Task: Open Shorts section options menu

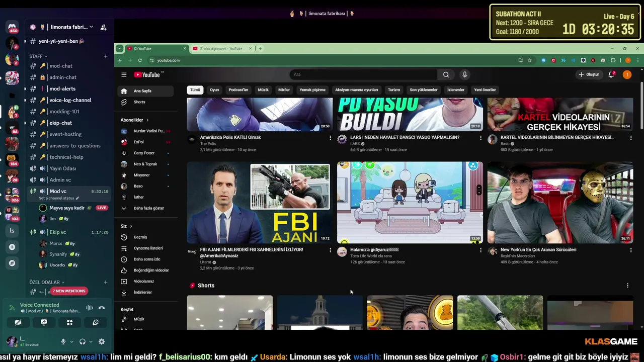Action: coord(627,286)
